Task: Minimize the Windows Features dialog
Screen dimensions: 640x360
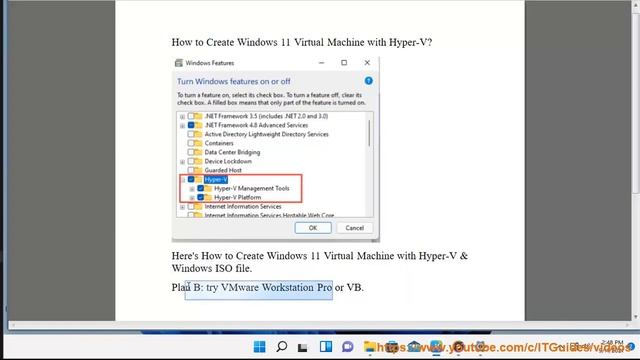Action: point(321,62)
